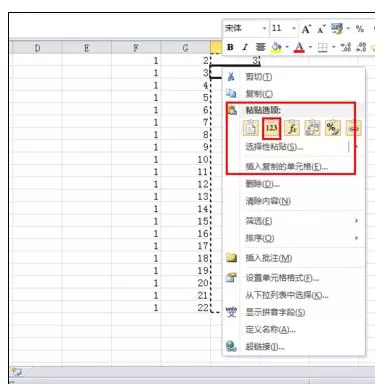
Task: Apply percent style from mini toolbar
Action: 360,29
